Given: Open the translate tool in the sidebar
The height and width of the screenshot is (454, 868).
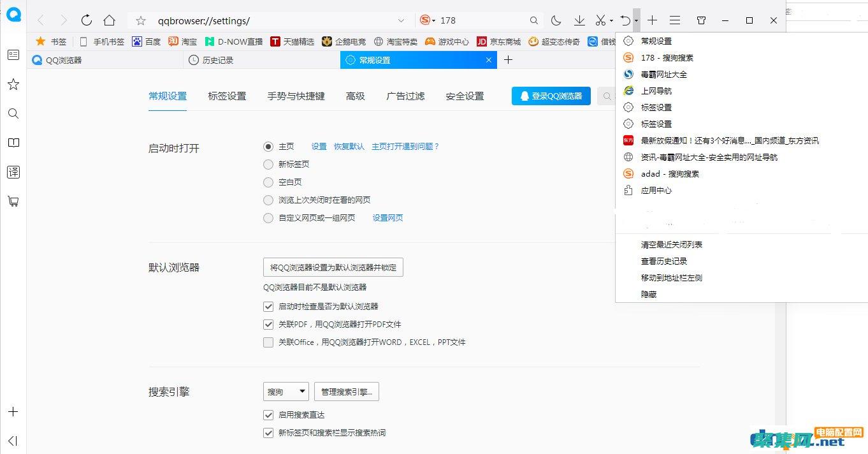Looking at the screenshot, I should (13, 172).
